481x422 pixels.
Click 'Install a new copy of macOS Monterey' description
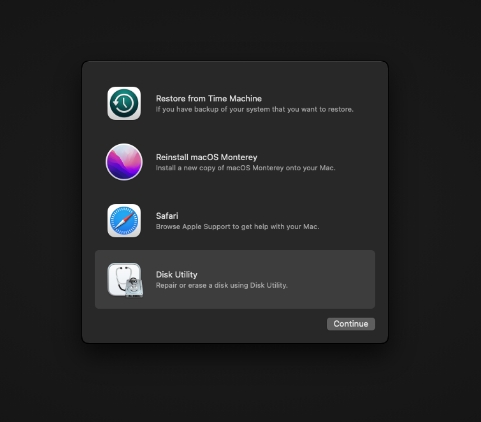(x=220, y=168)
